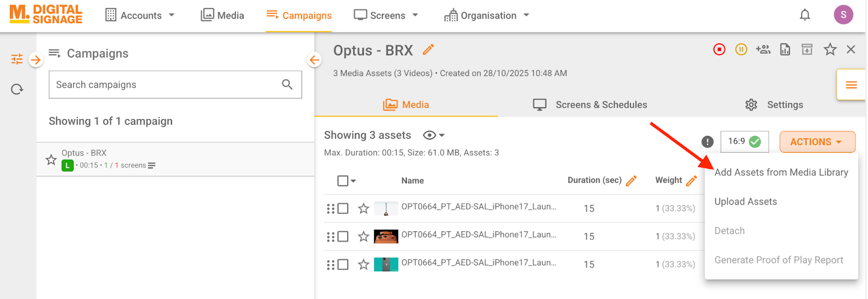Screen dimensions: 868x299
Task: Click the ACTIONS button
Action: (x=817, y=142)
